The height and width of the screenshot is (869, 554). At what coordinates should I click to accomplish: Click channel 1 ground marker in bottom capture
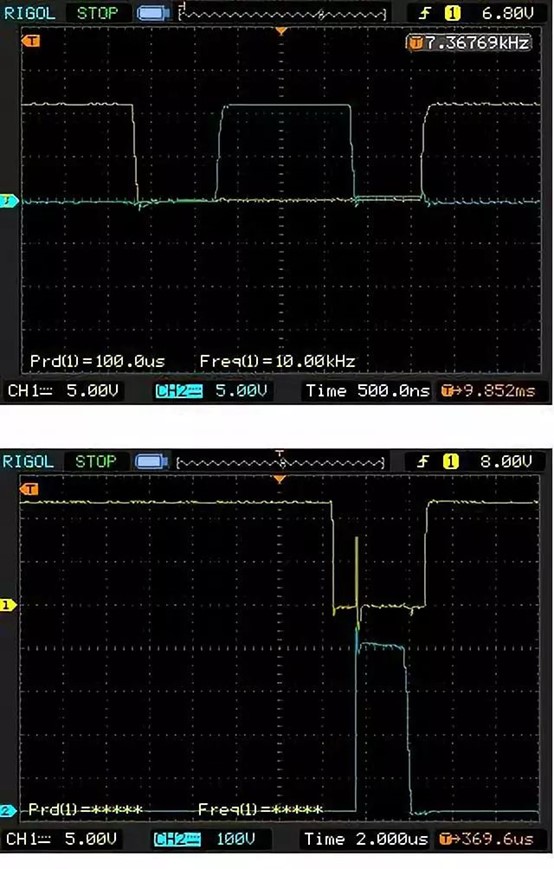tap(8, 605)
